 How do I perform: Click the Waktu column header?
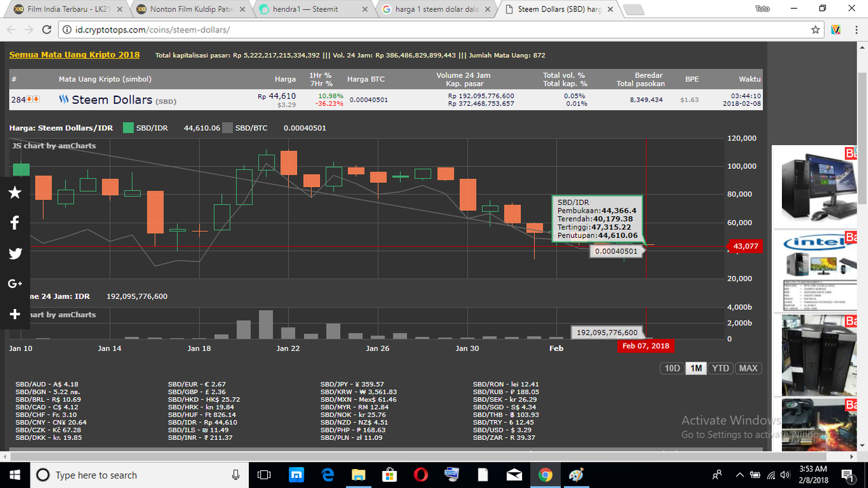coord(750,79)
